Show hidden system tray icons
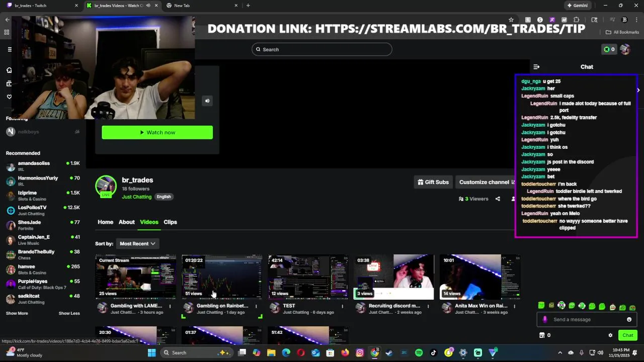Image resolution: width=644 pixels, height=362 pixels. (x=560, y=353)
